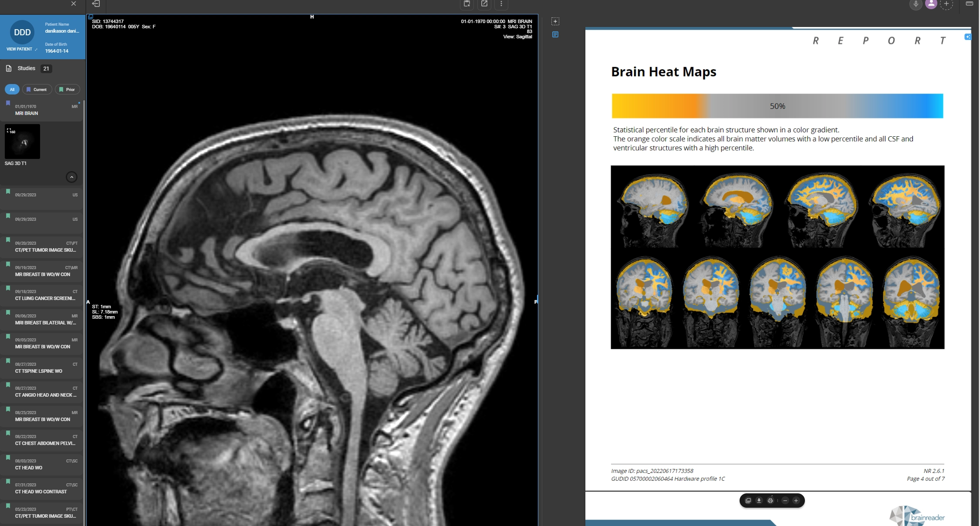The height and width of the screenshot is (526, 980).
Task: Toggle the Prior studies filter
Action: pos(67,89)
